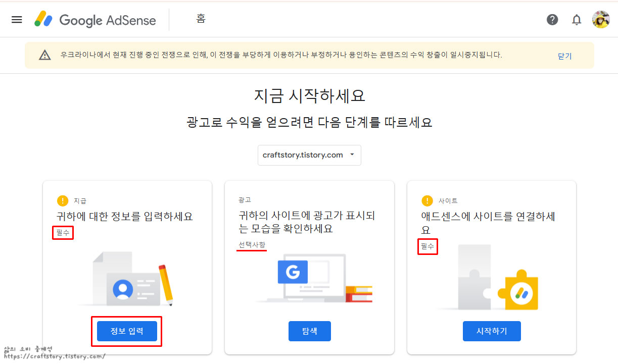618x364 pixels.
Task: Open the notifications bell
Action: [577, 20]
